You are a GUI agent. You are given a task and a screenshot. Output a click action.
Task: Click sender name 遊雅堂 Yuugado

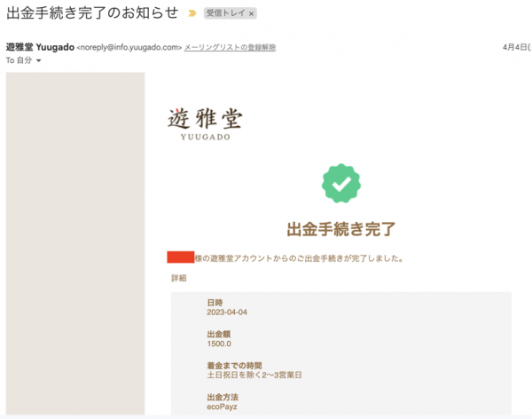pyautogui.click(x=40, y=47)
